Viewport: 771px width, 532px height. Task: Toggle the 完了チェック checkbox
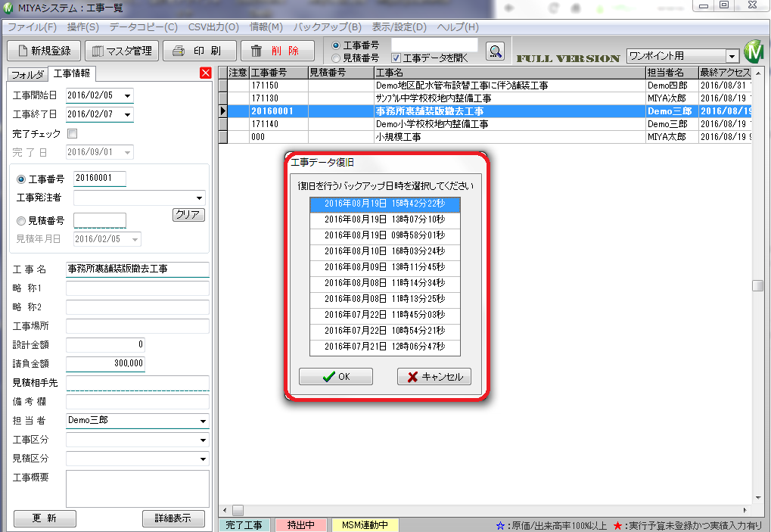73,133
